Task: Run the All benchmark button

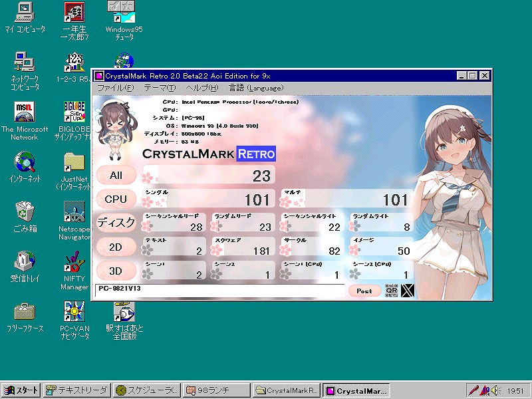Action: click(116, 175)
